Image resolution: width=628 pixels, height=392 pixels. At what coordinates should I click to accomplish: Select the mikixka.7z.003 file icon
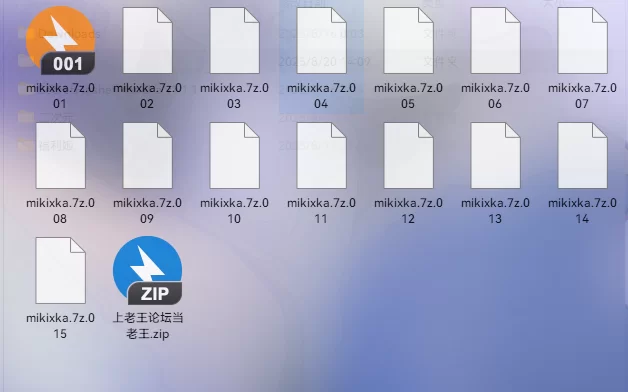[x=234, y=40]
